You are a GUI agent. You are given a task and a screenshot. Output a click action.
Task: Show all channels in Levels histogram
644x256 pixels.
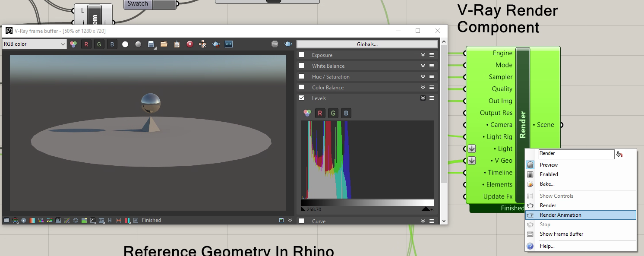(x=307, y=113)
